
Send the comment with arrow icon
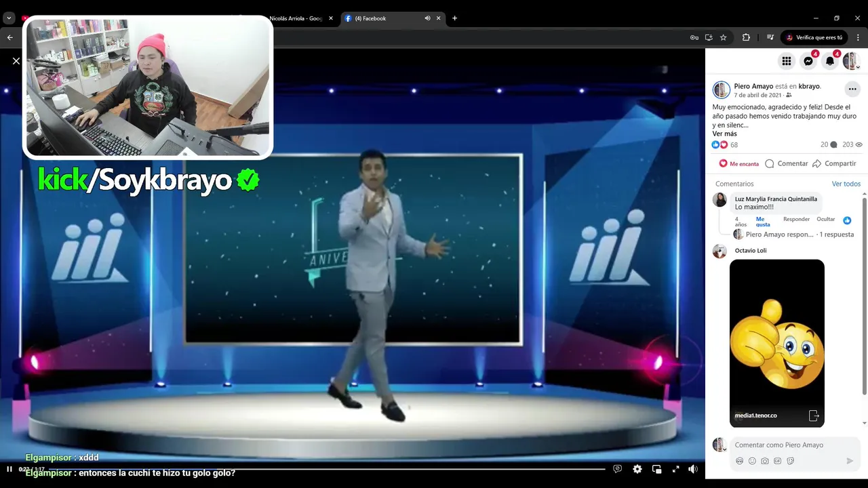[850, 461]
